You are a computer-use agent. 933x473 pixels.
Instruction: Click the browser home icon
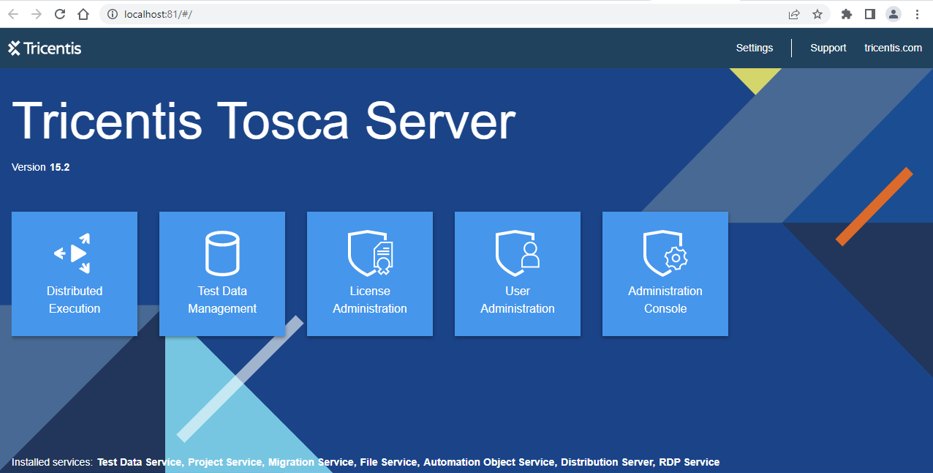83,14
